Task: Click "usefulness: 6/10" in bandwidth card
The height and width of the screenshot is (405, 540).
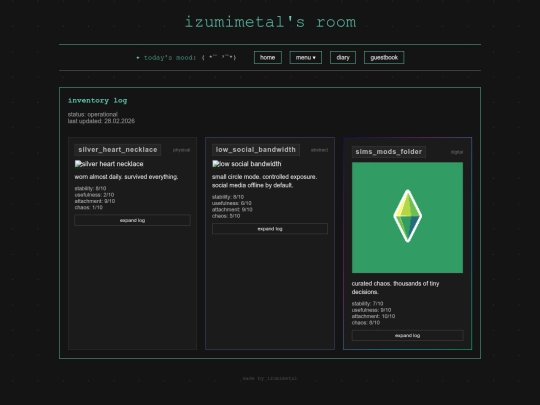Action: 231,203
